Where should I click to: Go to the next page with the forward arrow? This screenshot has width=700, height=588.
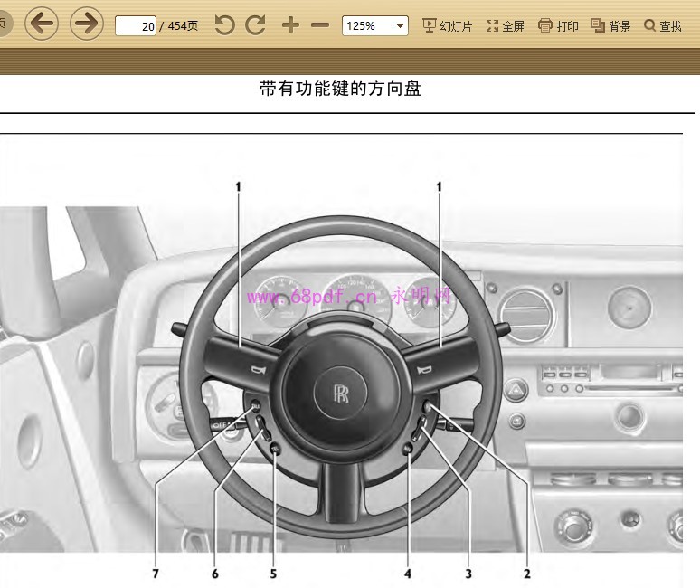coord(87,24)
